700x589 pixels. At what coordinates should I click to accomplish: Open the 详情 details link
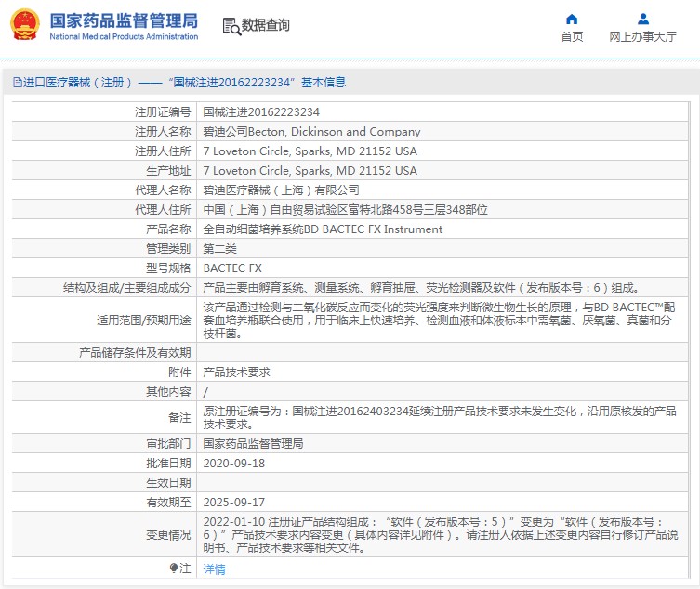[214, 569]
